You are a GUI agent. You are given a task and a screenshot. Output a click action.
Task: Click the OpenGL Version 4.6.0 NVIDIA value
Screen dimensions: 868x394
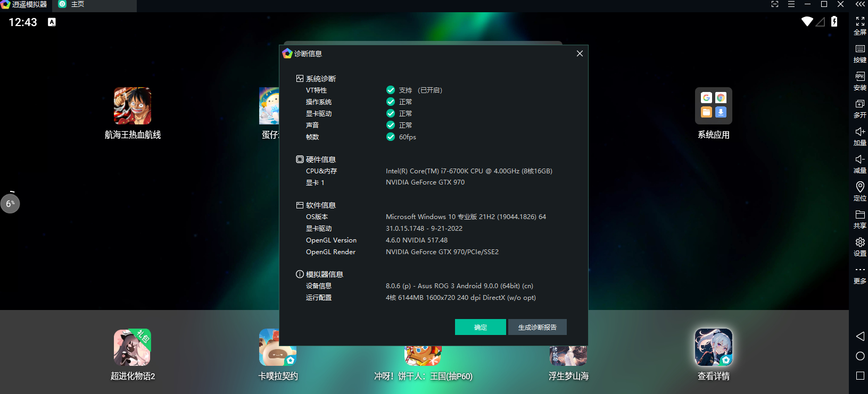(417, 240)
